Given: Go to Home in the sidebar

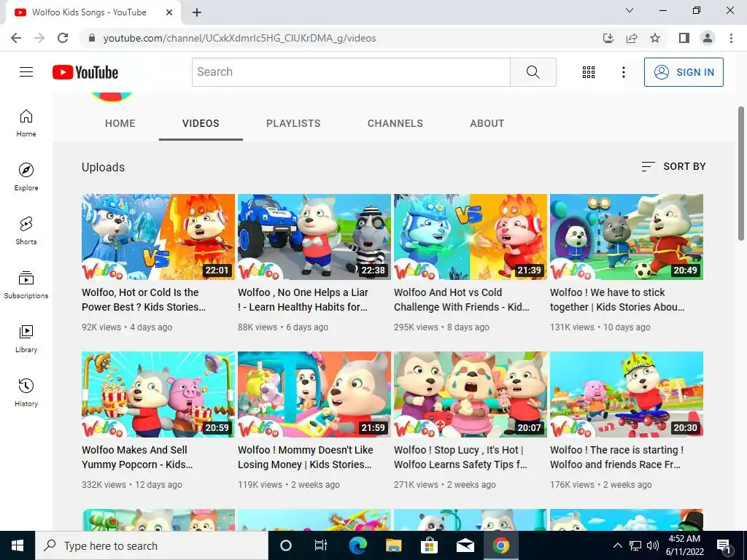Looking at the screenshot, I should pyautogui.click(x=26, y=123).
